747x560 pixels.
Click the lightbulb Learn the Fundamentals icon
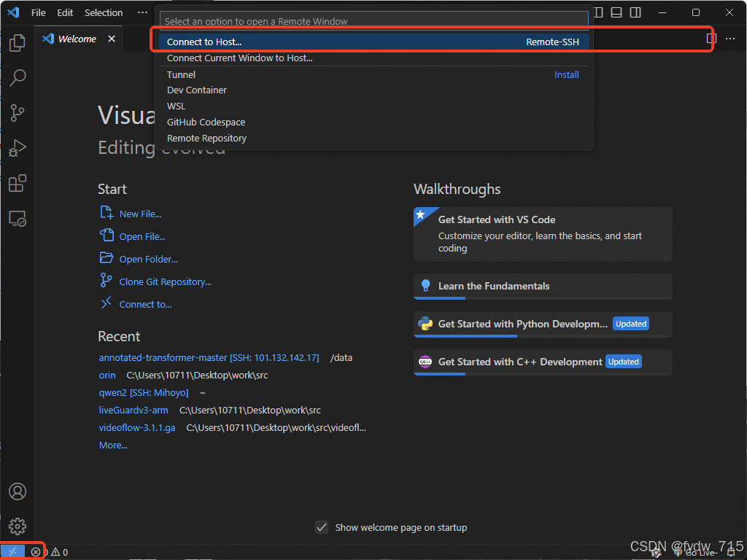click(x=425, y=286)
